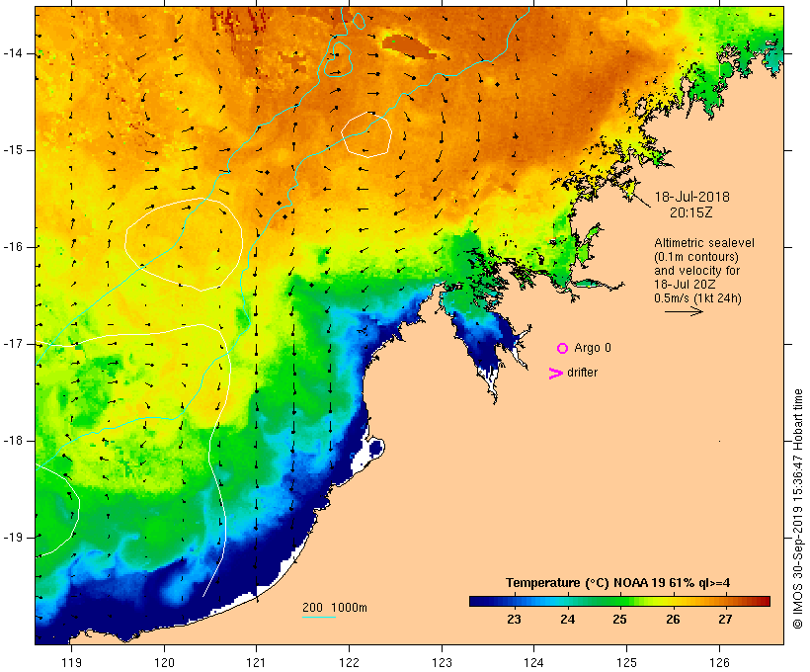Click the color bar tick label 27
Image resolution: width=810 pixels, height=672 pixels.
tap(725, 620)
